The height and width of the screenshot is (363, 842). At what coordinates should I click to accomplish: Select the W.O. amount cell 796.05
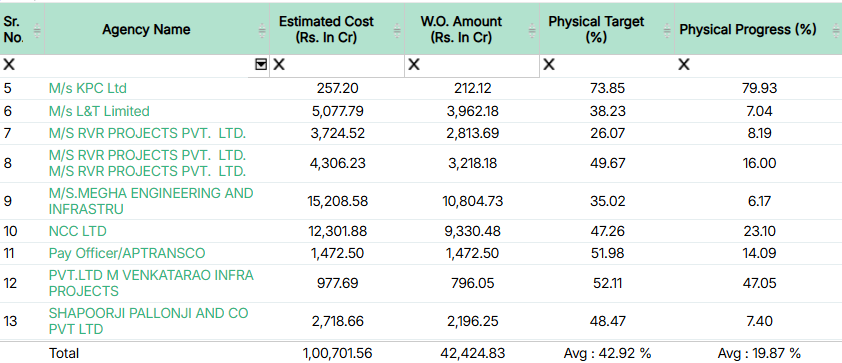[x=473, y=283]
